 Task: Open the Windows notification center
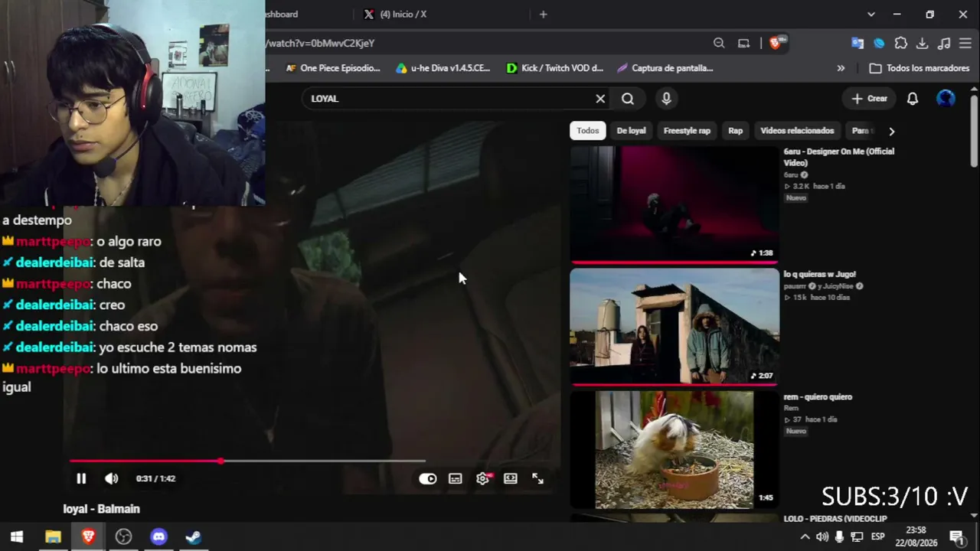pyautogui.click(x=956, y=536)
